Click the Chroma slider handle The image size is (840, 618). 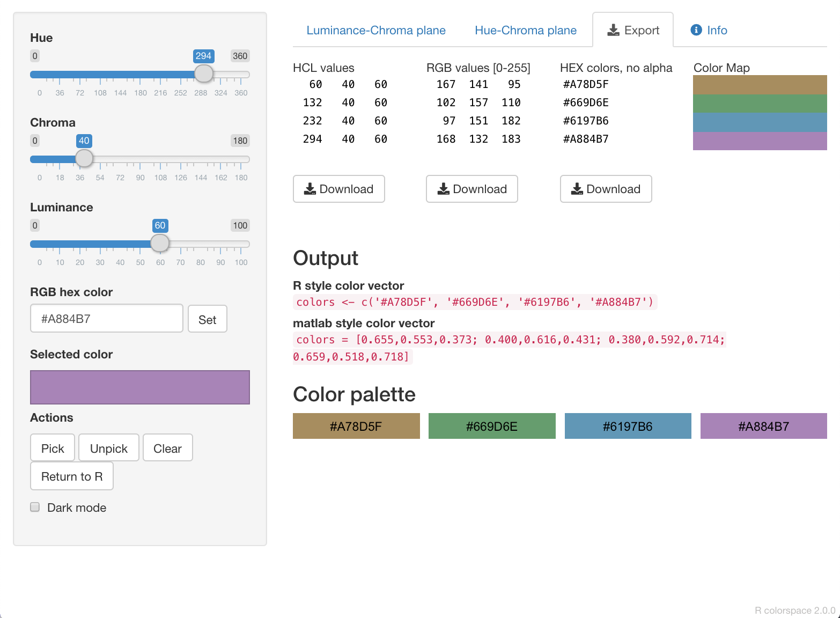point(84,158)
